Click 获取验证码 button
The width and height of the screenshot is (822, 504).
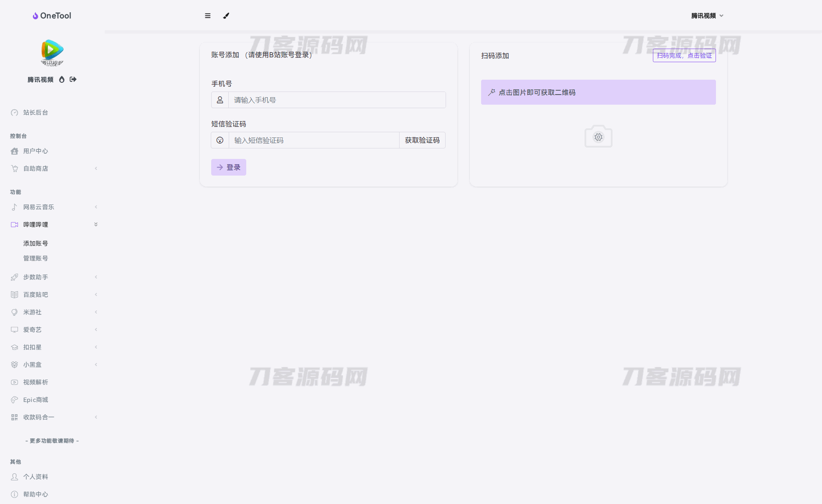422,140
